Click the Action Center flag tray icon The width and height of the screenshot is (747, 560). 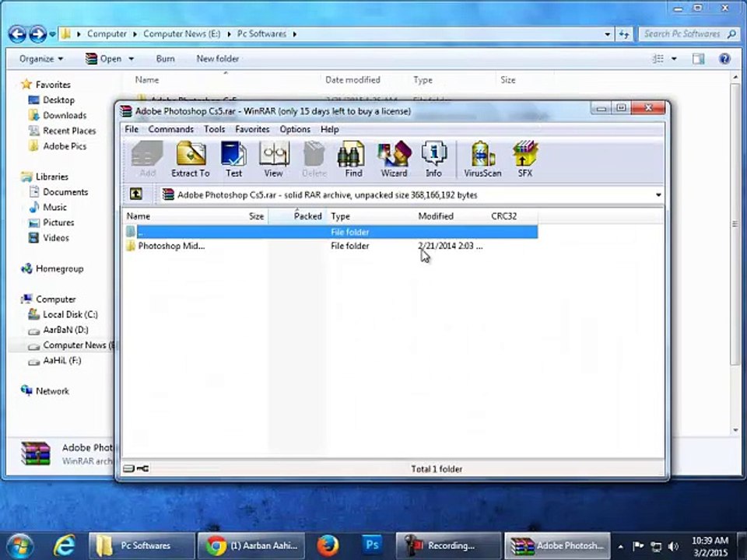coord(638,546)
